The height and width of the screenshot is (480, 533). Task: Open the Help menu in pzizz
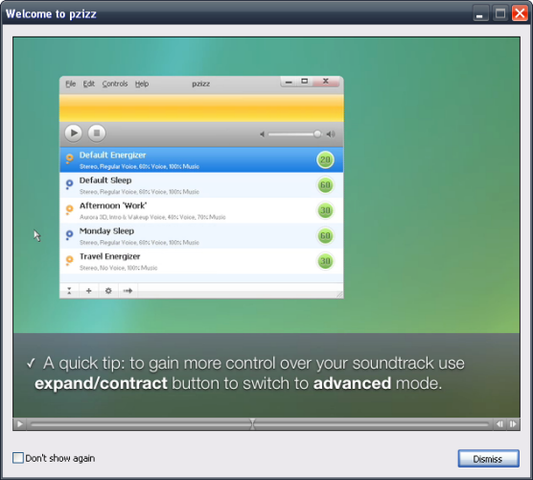click(142, 84)
